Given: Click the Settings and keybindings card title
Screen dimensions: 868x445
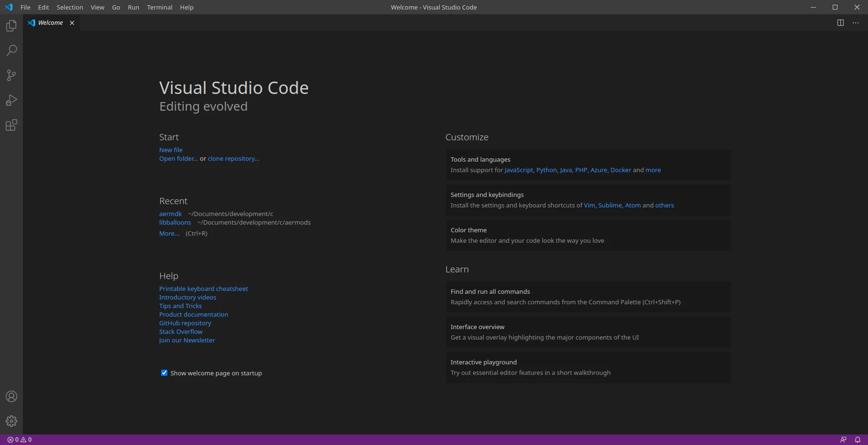Looking at the screenshot, I should point(487,195).
